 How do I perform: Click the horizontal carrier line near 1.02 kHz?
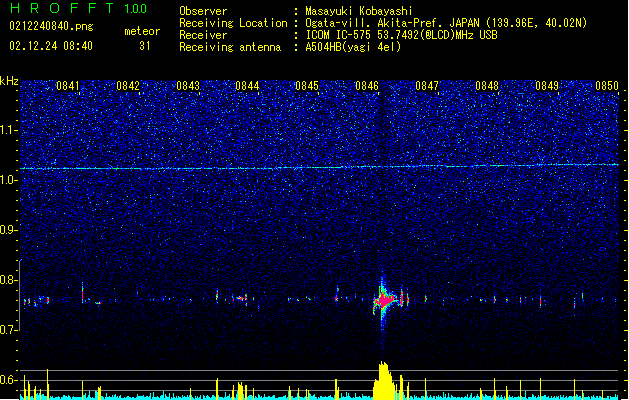(319, 167)
